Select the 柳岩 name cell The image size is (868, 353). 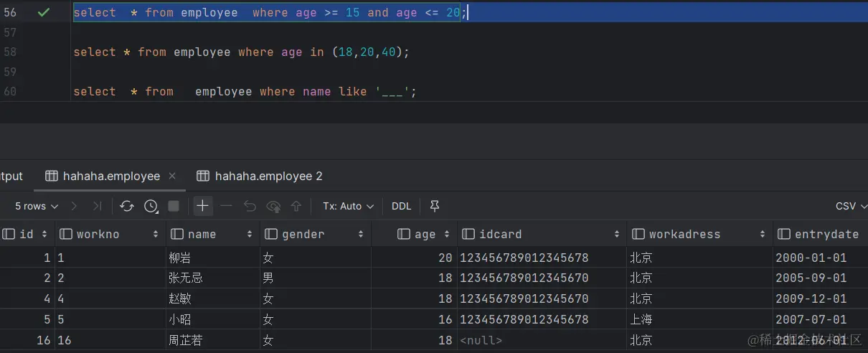click(x=212, y=258)
